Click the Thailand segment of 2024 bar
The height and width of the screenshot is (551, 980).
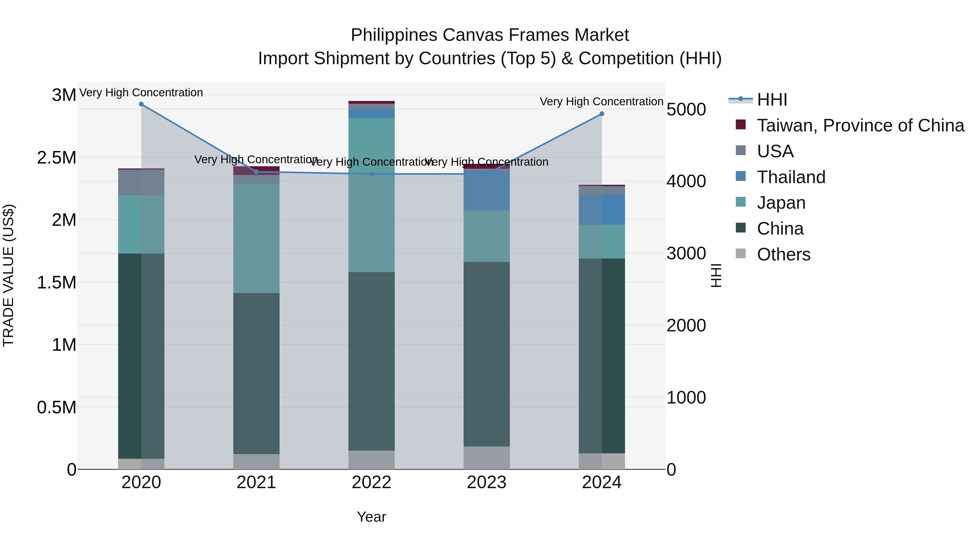tap(602, 210)
